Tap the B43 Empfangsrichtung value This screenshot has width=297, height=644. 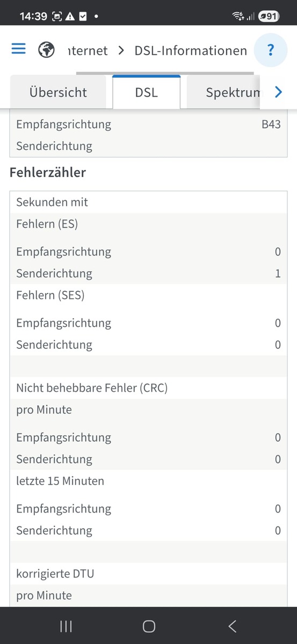tap(271, 124)
